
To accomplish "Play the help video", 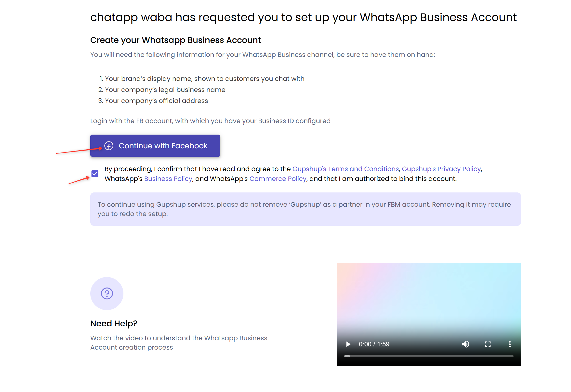I will [348, 344].
